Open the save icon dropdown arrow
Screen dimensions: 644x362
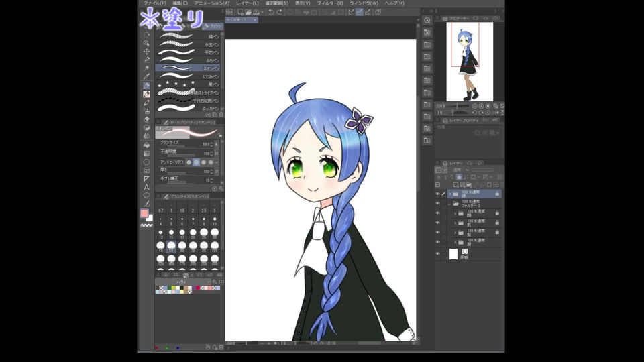262,12
